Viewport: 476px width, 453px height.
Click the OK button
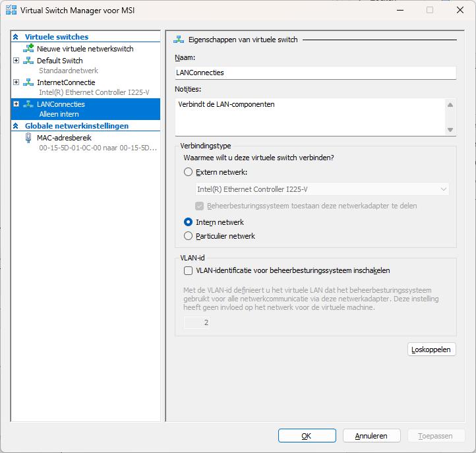pos(307,436)
